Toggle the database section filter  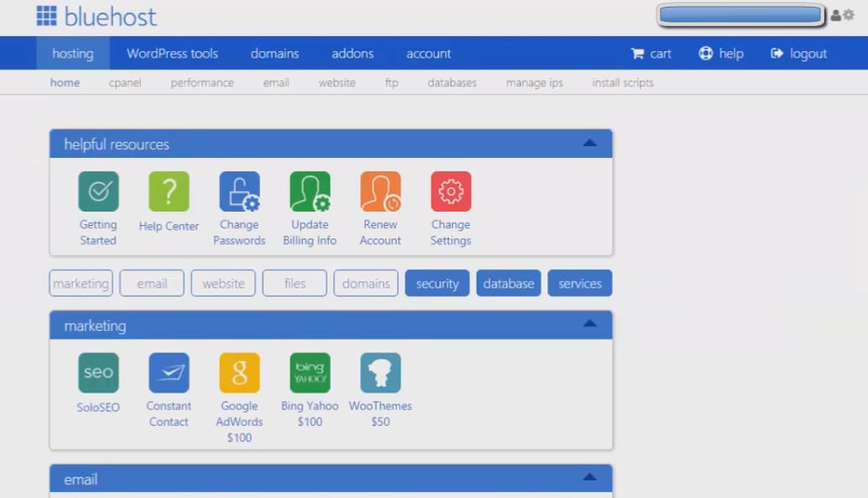click(x=509, y=283)
